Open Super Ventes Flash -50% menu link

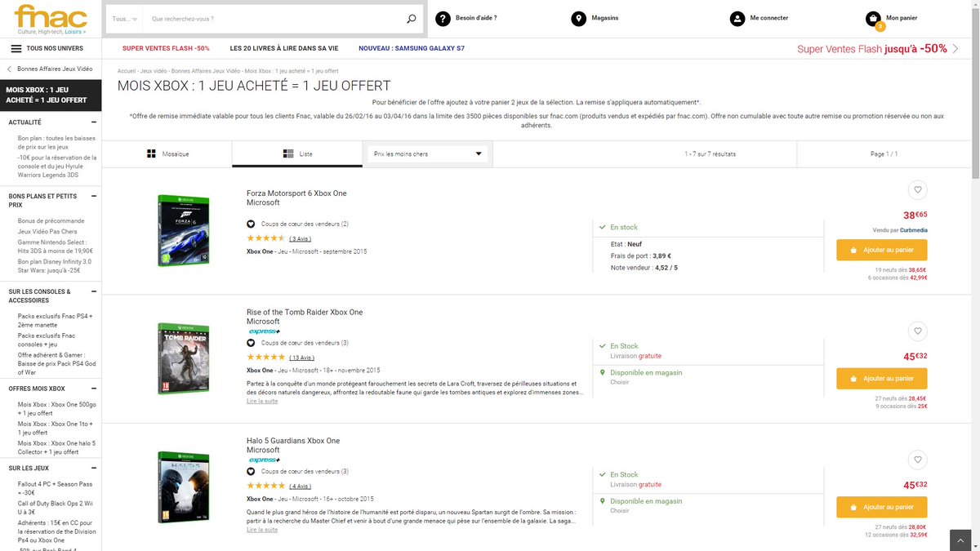coord(166,48)
